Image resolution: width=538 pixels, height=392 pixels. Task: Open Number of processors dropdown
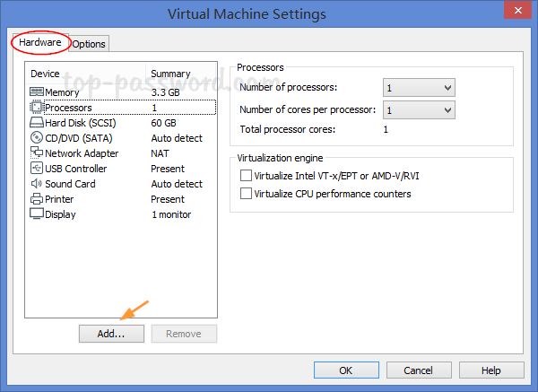point(419,87)
